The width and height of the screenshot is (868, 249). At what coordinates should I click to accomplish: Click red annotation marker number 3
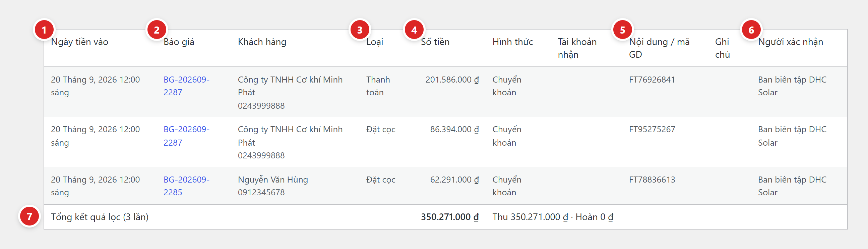pyautogui.click(x=360, y=30)
